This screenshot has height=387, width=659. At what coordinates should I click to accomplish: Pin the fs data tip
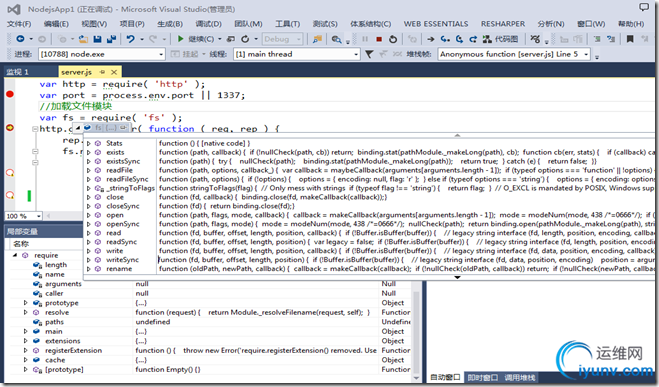[123, 127]
